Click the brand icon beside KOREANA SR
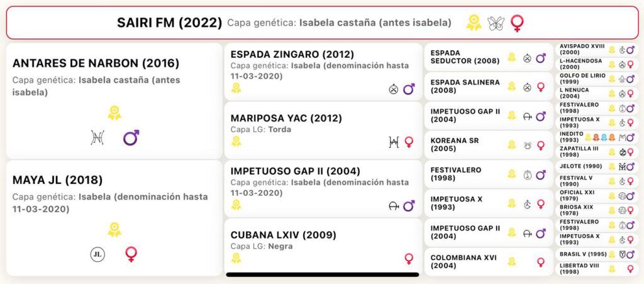This screenshot has width=644, height=284. coord(528,145)
